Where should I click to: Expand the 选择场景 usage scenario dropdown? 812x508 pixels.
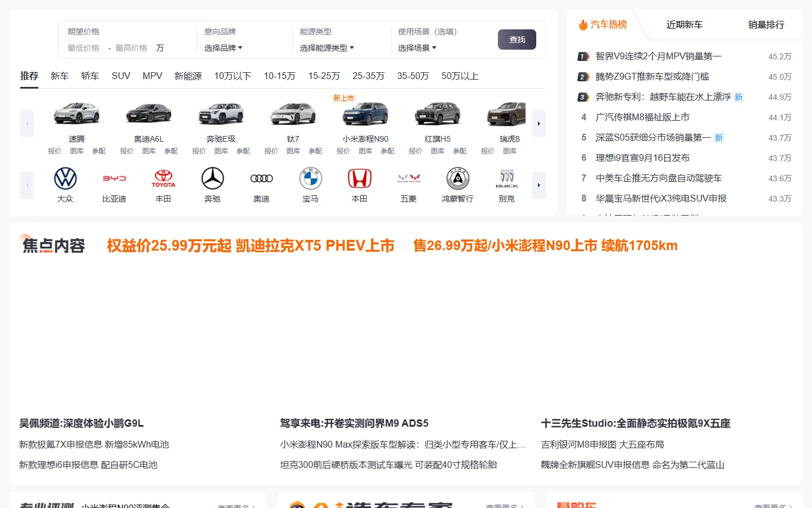[417, 48]
